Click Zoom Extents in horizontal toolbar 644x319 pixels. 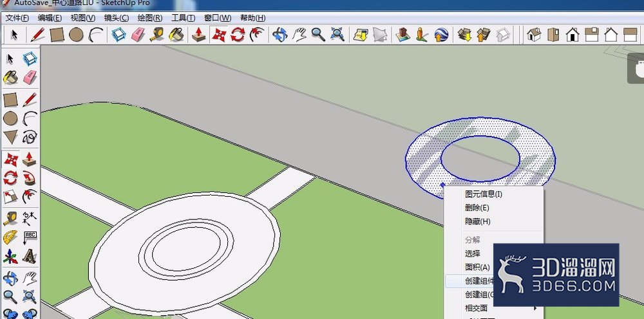(337, 35)
